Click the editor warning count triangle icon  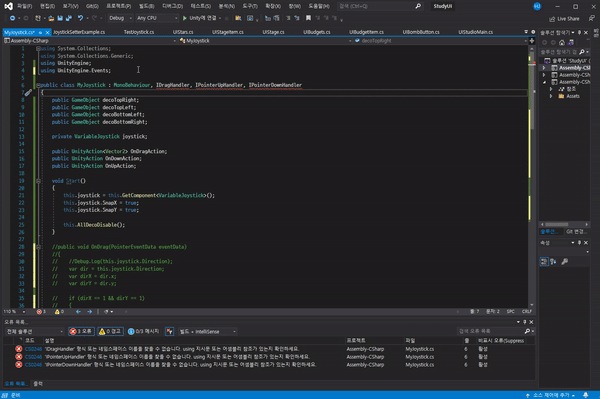57,312
